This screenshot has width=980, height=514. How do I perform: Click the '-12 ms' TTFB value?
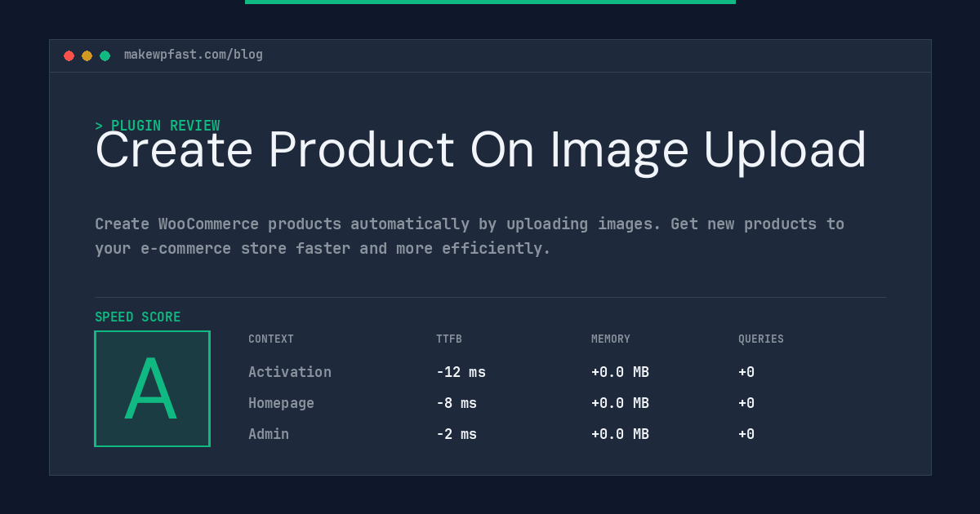click(461, 372)
